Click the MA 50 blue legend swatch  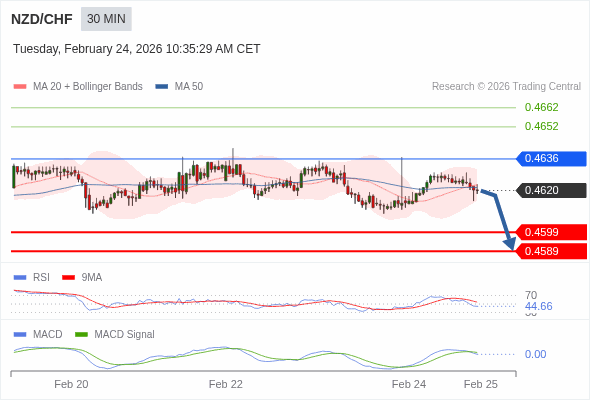pyautogui.click(x=162, y=87)
